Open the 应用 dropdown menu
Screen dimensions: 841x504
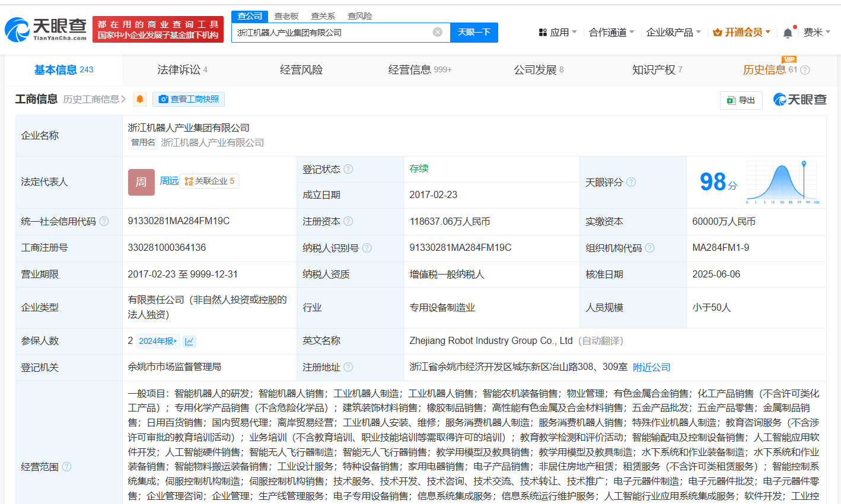[x=558, y=32]
